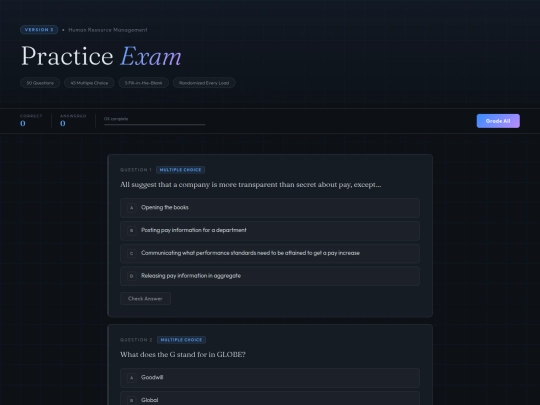Click the completion progress bar
The height and width of the screenshot is (405, 540).
pos(155,124)
